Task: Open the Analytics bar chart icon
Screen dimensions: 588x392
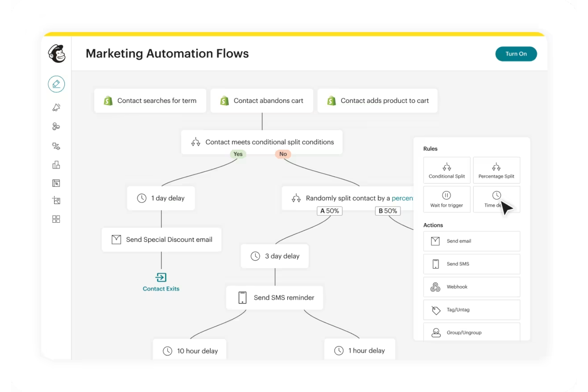Action: 56,164
